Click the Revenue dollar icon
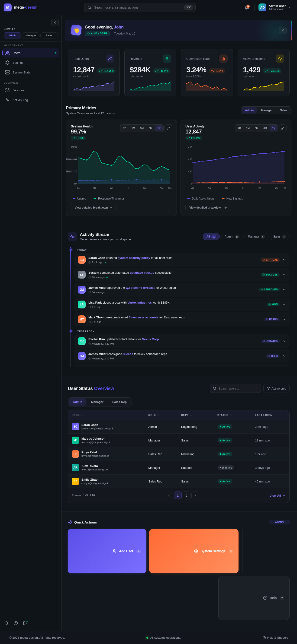Viewport: 297px width, 644px height. (167, 59)
